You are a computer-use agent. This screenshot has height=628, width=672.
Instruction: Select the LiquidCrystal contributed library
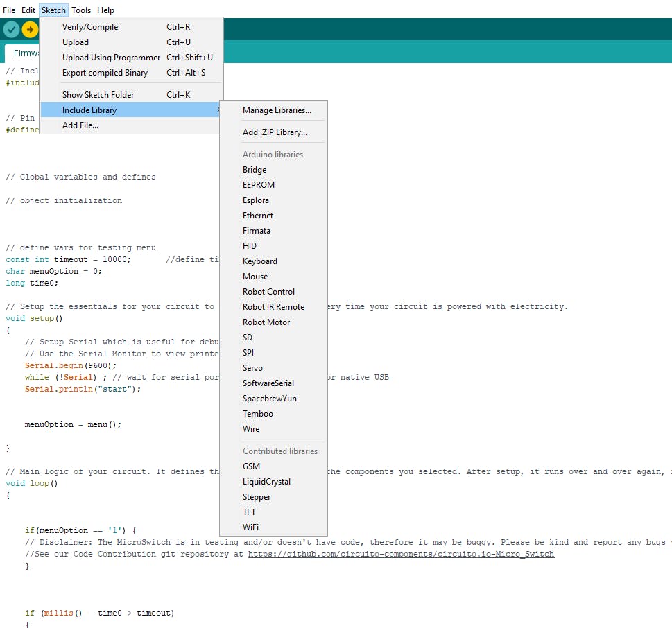(x=266, y=482)
